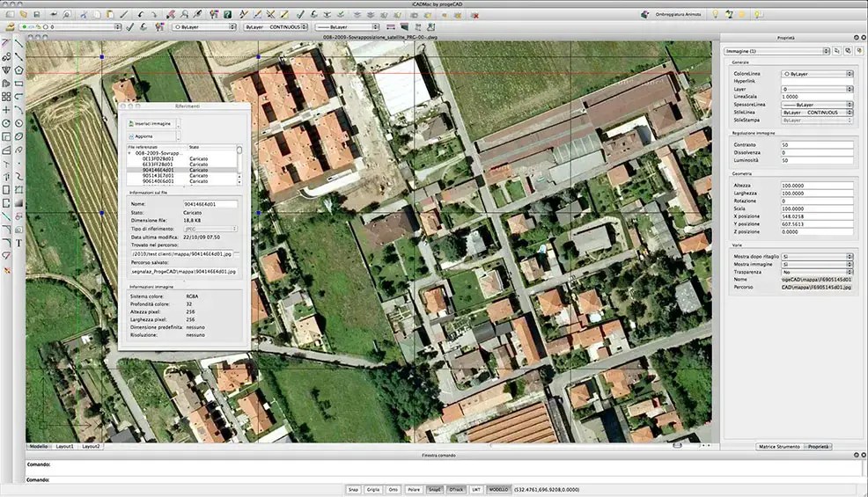Select the Rectangle drawing tool
The width and height of the screenshot is (868, 497).
tap(18, 84)
